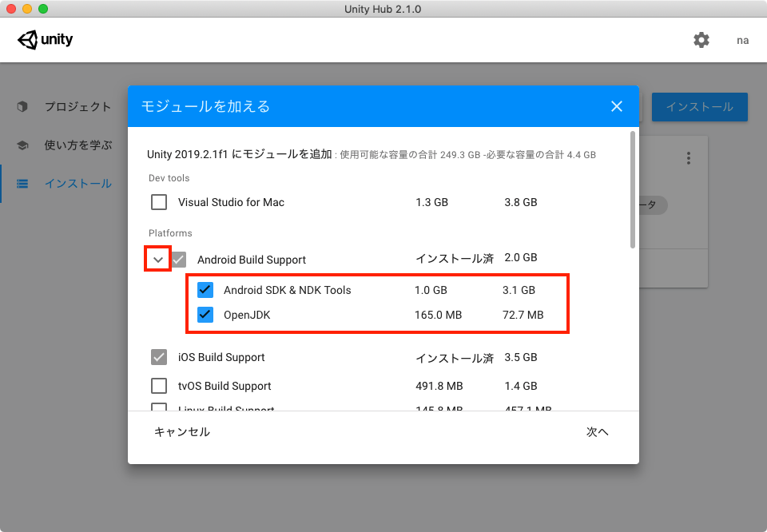This screenshot has width=767, height=532.
Task: Open the 使い方を学ぶ sidebar tab
Action: pyautogui.click(x=77, y=145)
